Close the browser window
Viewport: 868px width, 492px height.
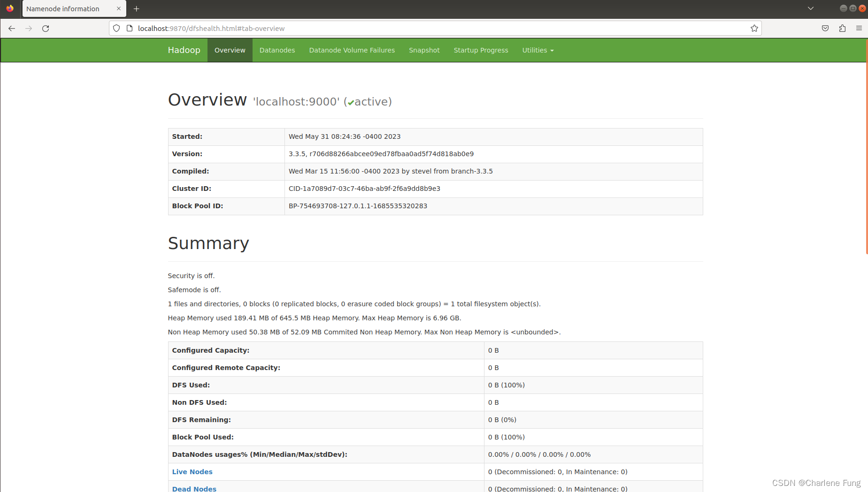862,8
